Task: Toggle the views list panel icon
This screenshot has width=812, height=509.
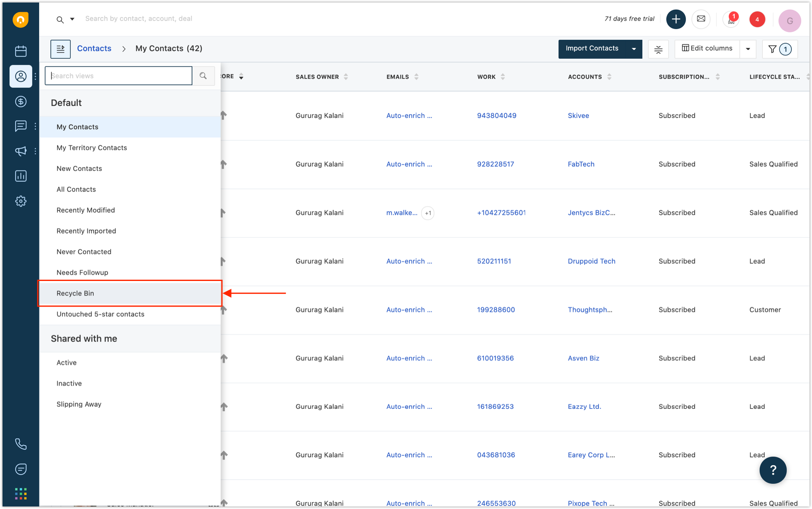Action: 61,49
